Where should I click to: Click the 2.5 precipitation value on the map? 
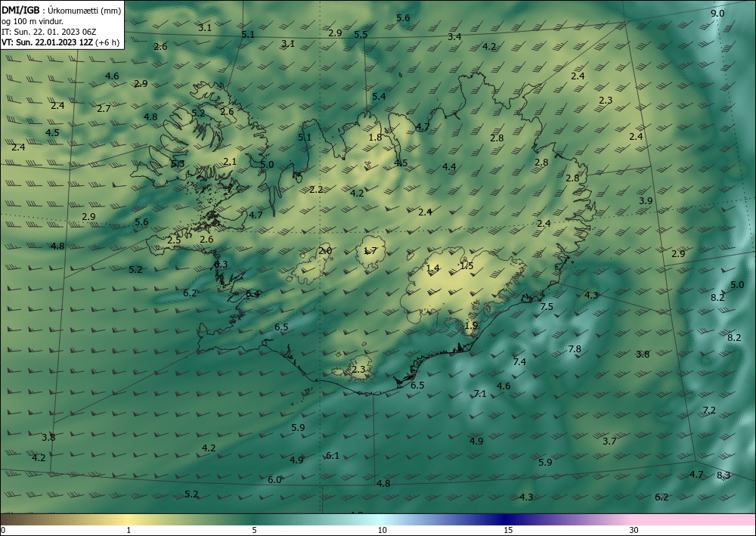[174, 240]
